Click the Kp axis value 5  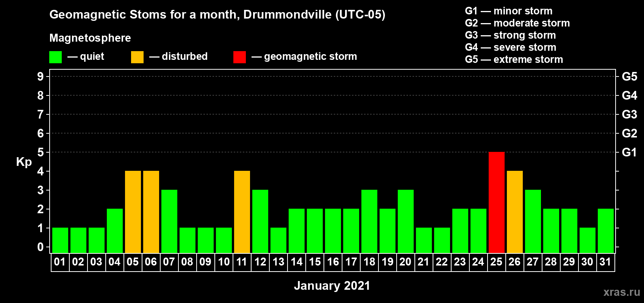point(41,152)
